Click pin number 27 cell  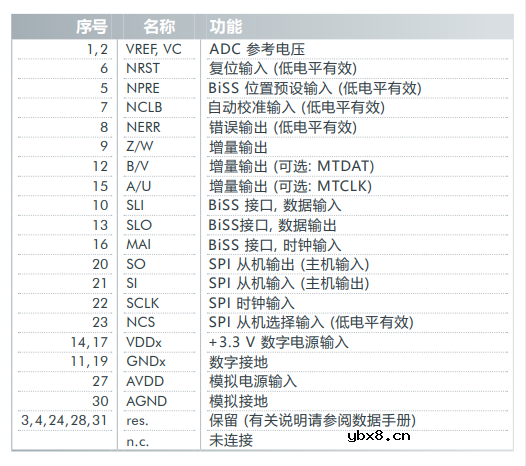[100, 381]
